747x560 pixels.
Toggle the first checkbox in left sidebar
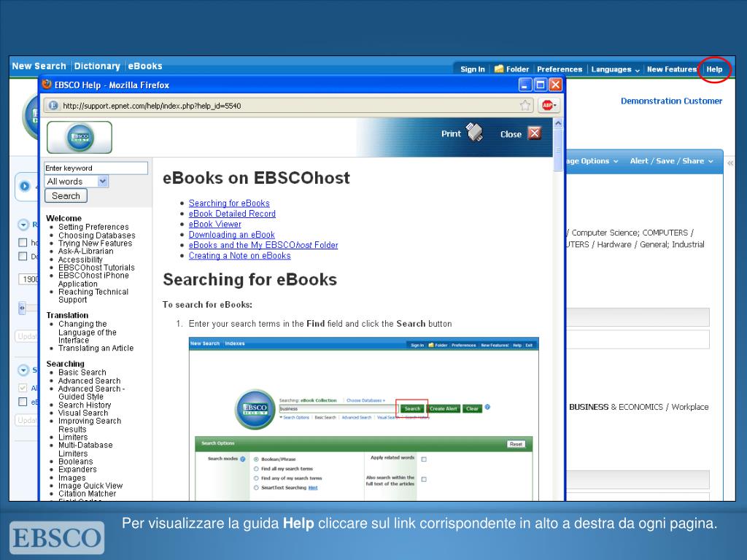pos(23,242)
